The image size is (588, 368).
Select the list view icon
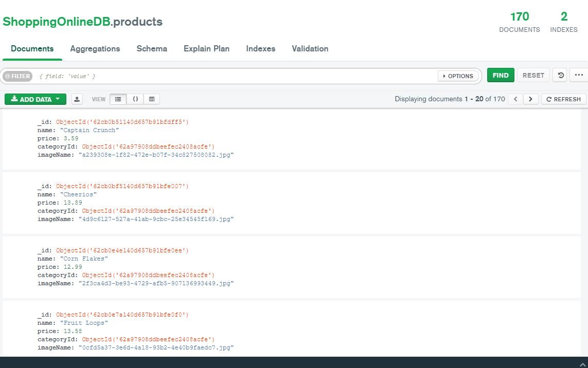tap(118, 99)
